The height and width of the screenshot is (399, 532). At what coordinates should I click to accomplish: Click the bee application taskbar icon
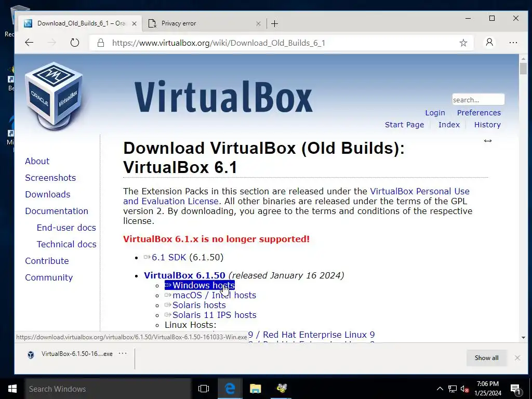click(x=281, y=389)
